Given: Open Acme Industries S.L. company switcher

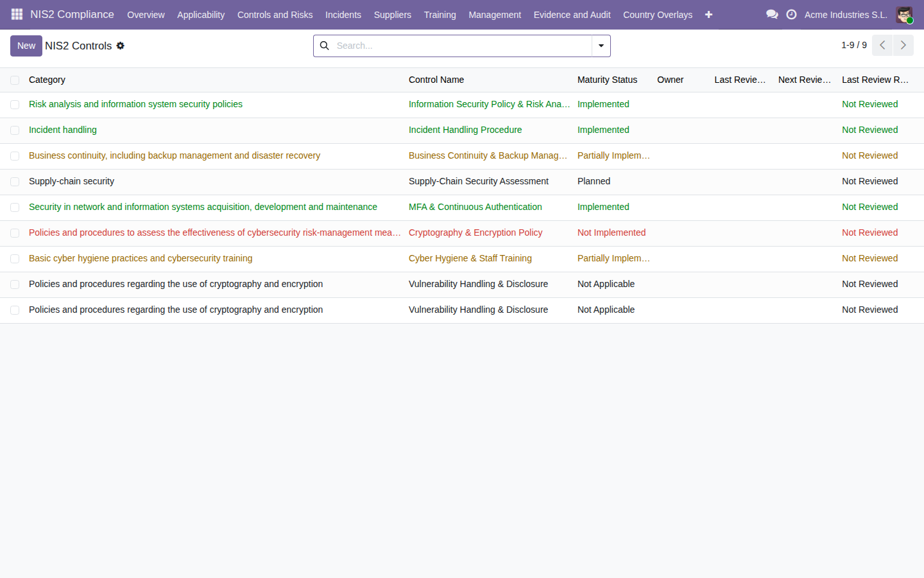Looking at the screenshot, I should coord(846,14).
